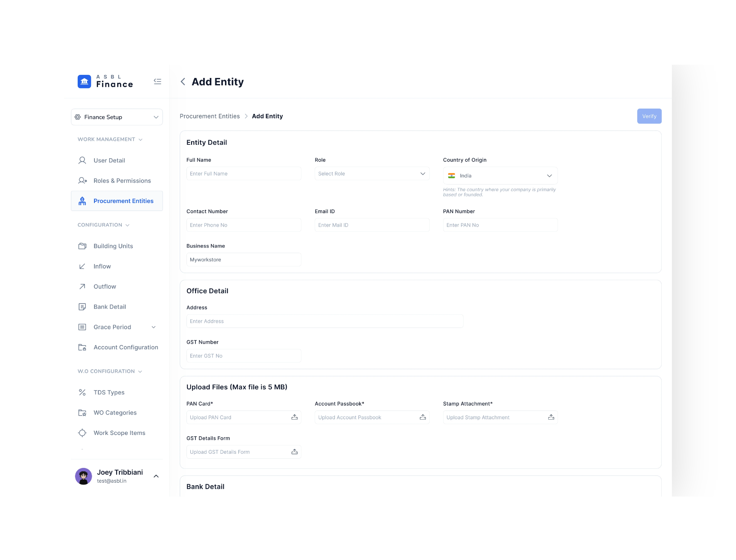
Task: Click the Upload GST Details Form field
Action: coord(243,452)
